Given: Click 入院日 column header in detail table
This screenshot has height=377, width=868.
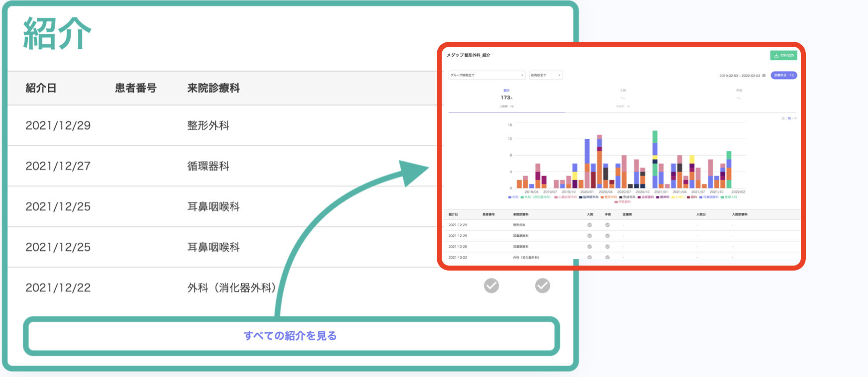Looking at the screenshot, I should [701, 214].
